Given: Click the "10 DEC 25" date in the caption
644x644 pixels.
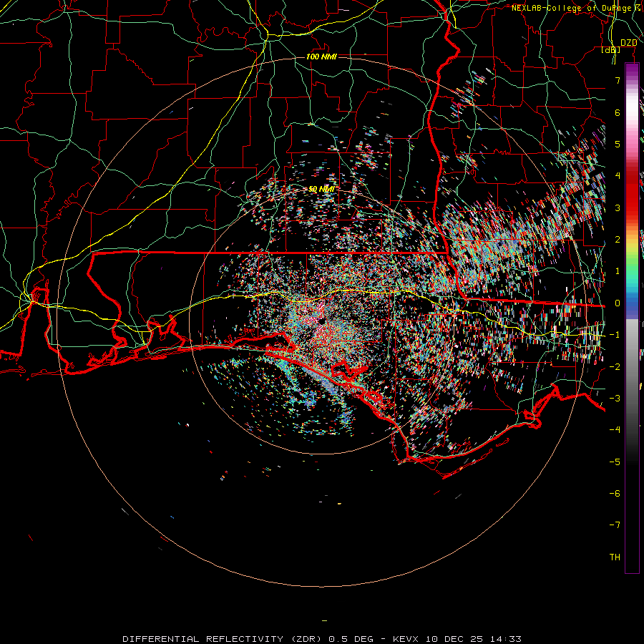Looking at the screenshot, I should coord(454,639).
